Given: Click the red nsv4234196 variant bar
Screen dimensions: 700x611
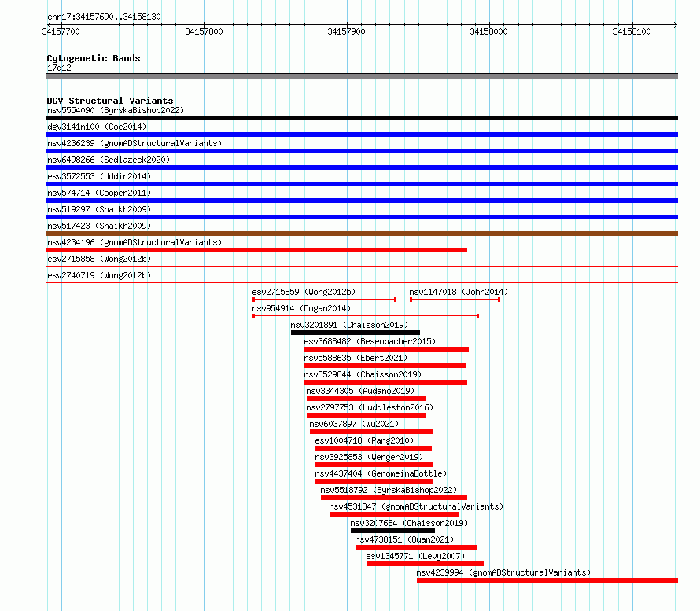Looking at the screenshot, I should tap(256, 250).
